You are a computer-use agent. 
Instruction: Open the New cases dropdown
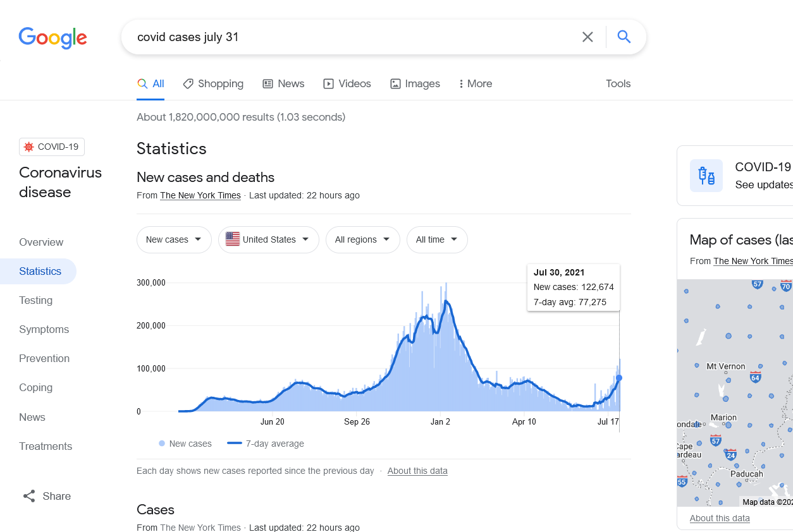[174, 239]
